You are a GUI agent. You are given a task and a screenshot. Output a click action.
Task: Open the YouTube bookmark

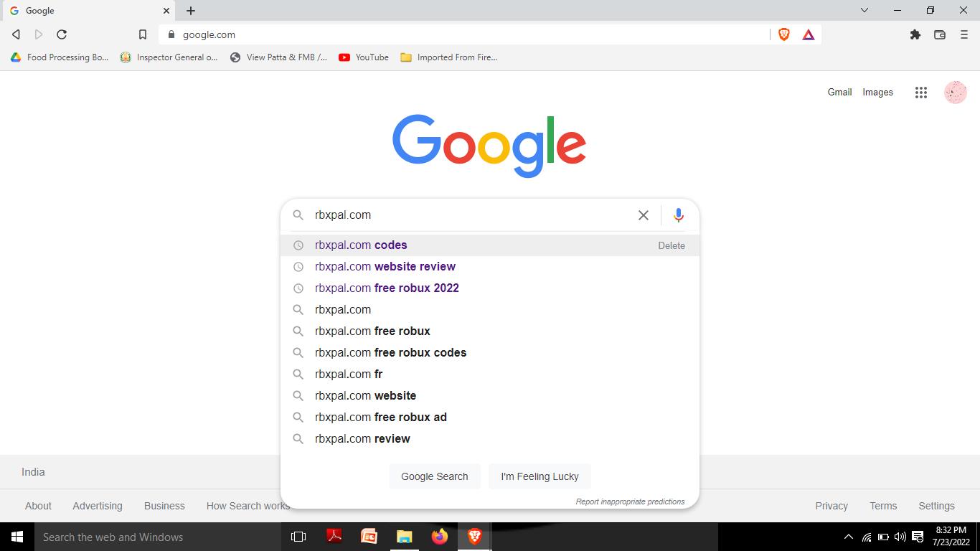click(x=364, y=57)
